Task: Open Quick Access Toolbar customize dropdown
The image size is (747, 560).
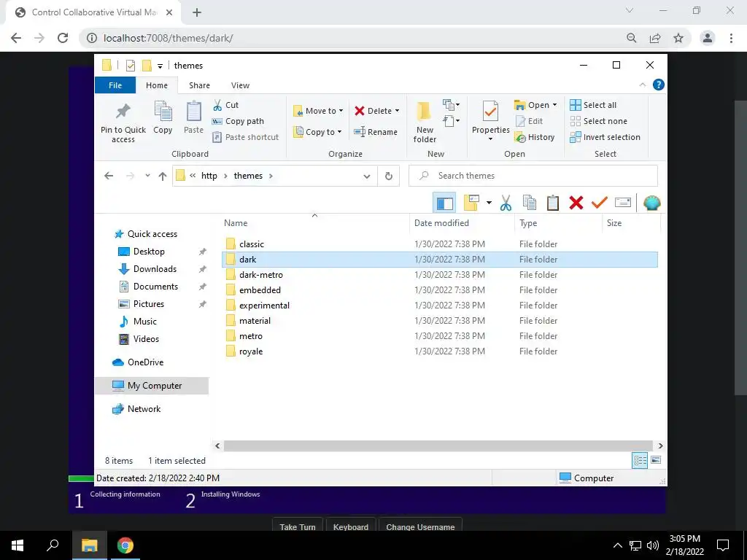Action: [160, 66]
